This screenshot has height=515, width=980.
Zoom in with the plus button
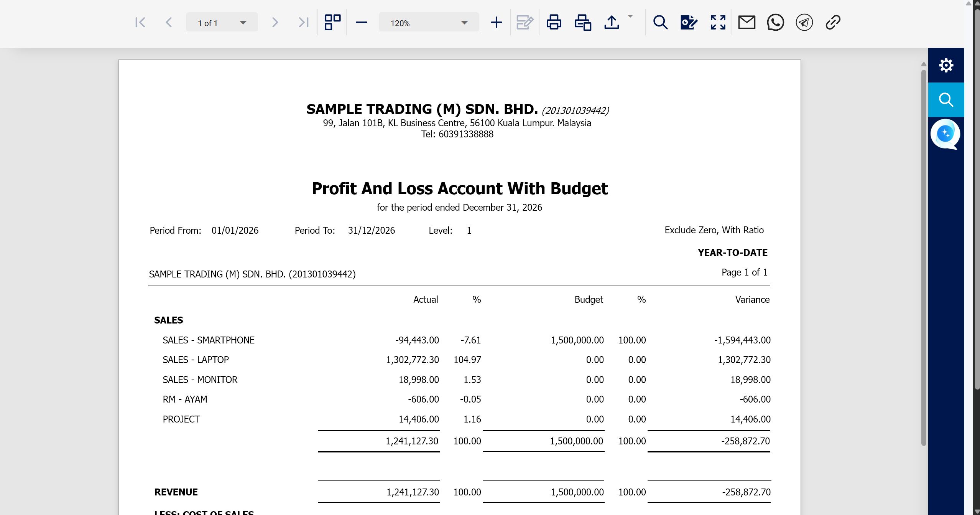(496, 22)
